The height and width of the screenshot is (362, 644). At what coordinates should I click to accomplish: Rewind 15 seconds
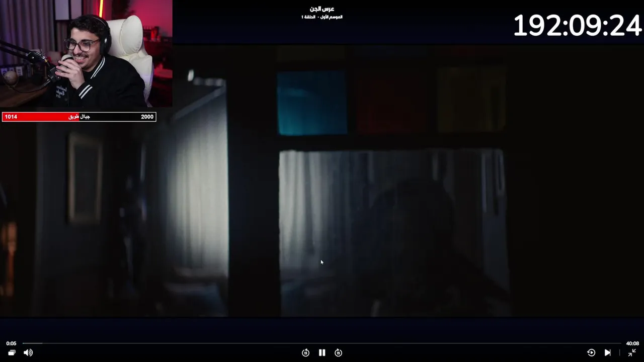point(305,353)
